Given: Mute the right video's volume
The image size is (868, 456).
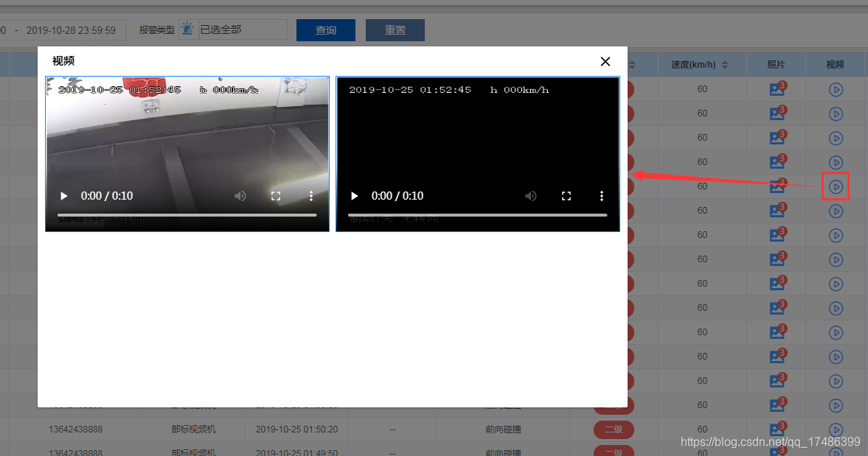Looking at the screenshot, I should [x=531, y=196].
